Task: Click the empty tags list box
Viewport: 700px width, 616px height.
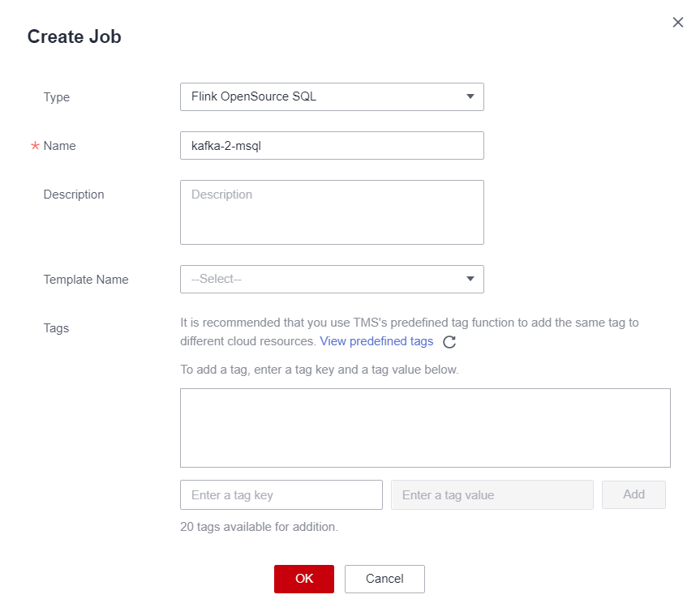Action: point(425,428)
